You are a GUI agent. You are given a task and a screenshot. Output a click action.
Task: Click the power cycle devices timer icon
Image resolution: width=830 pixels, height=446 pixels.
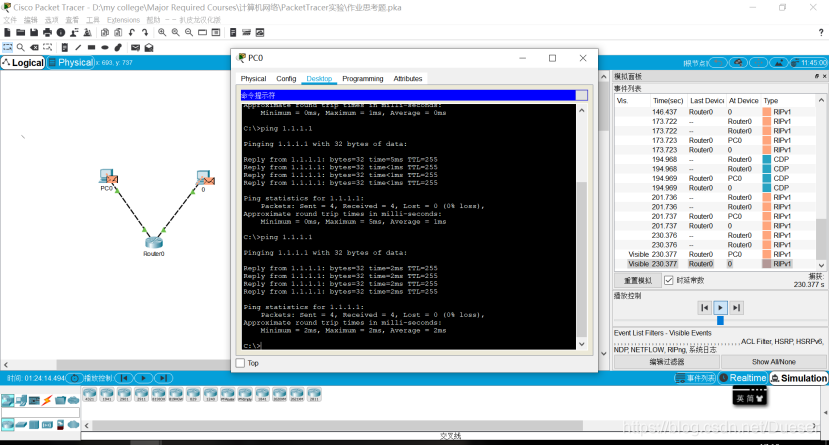point(75,378)
